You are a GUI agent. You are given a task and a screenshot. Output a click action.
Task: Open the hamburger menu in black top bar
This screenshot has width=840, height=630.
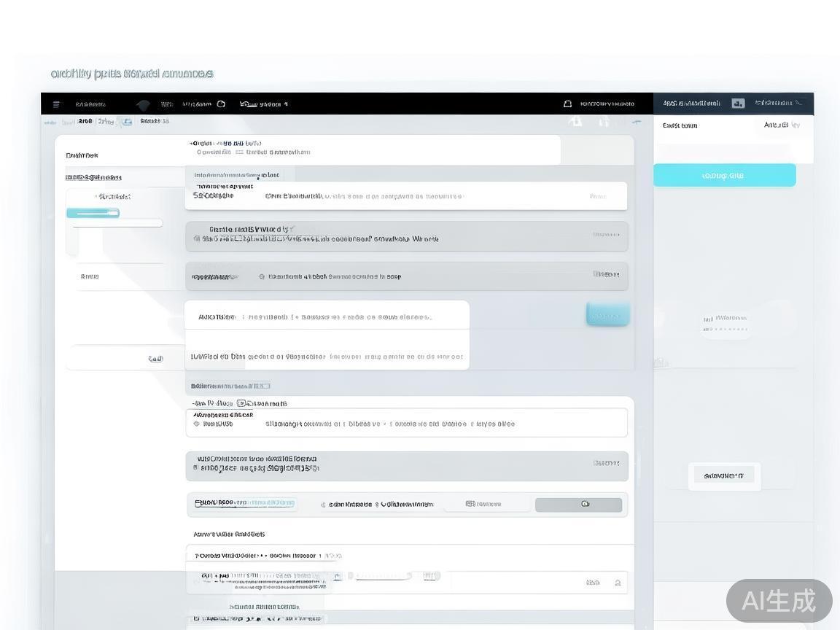tap(56, 104)
